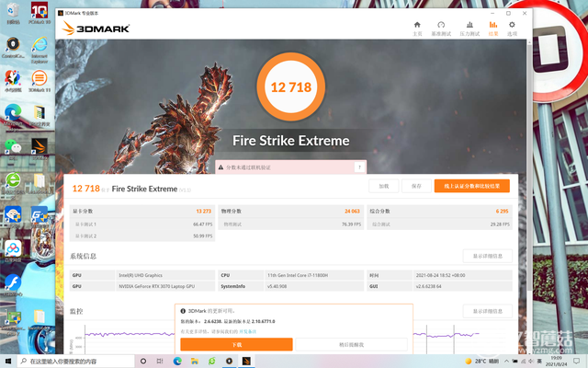Open the 3DMark 11 desktop icon
Viewport: 588px width, 368px height.
tap(40, 82)
